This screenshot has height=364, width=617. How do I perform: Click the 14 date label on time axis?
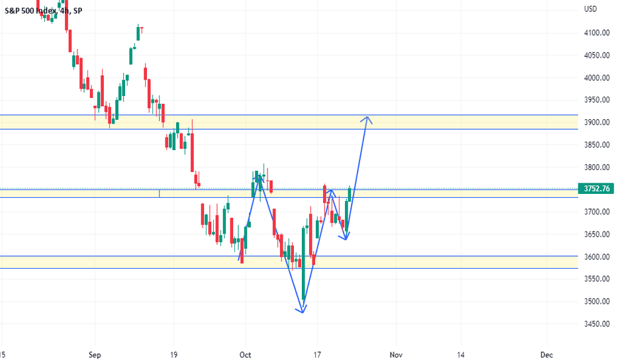(x=461, y=355)
